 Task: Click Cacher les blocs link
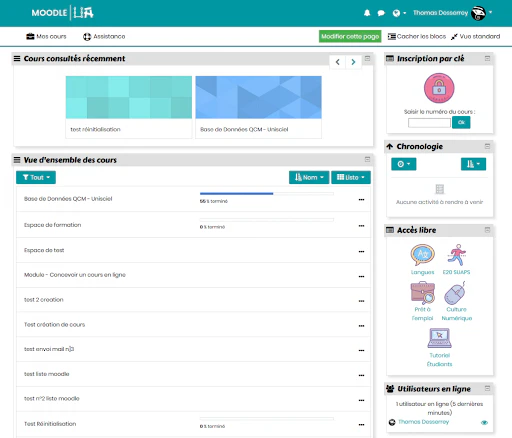pos(417,36)
